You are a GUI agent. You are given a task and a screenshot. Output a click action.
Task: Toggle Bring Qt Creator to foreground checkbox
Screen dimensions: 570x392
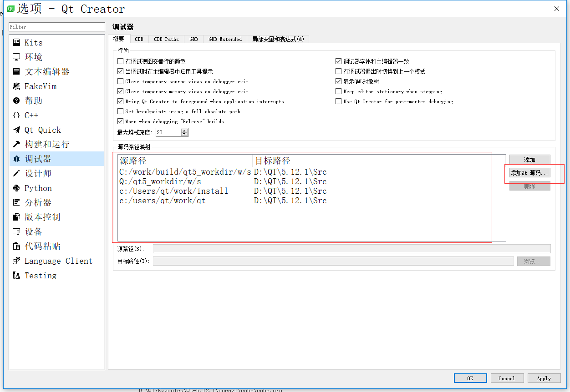121,101
